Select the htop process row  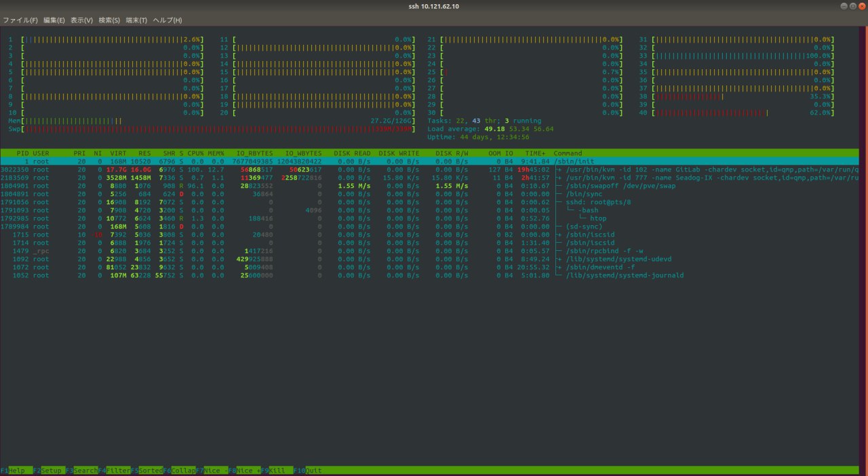(429, 218)
